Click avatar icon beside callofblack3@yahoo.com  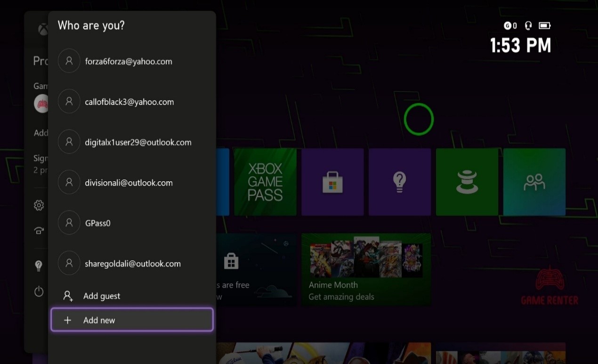click(69, 102)
